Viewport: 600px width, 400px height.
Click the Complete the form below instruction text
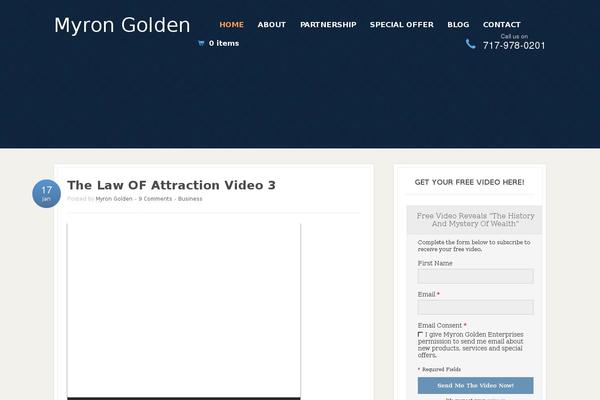[x=474, y=246]
